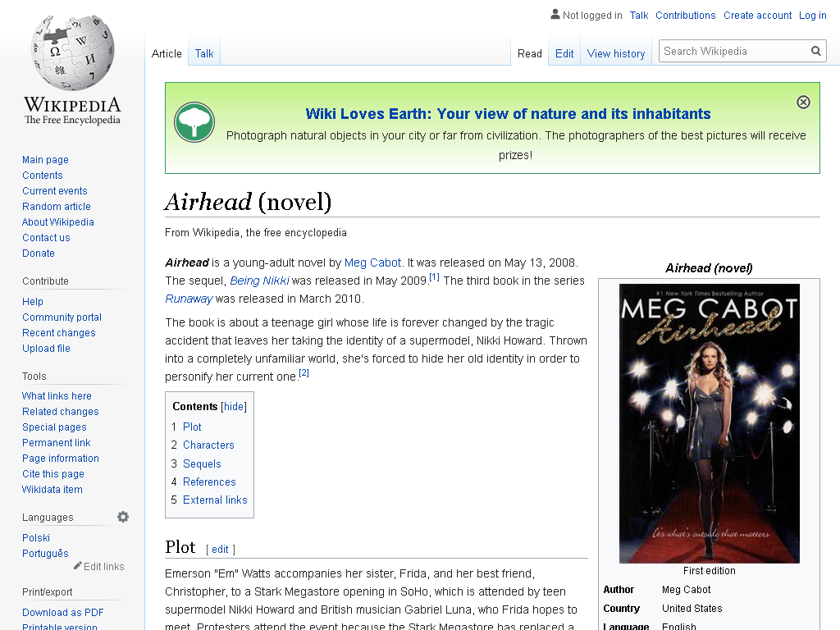The width and height of the screenshot is (840, 630).
Task: Click the green tree banner icon
Action: click(194, 122)
